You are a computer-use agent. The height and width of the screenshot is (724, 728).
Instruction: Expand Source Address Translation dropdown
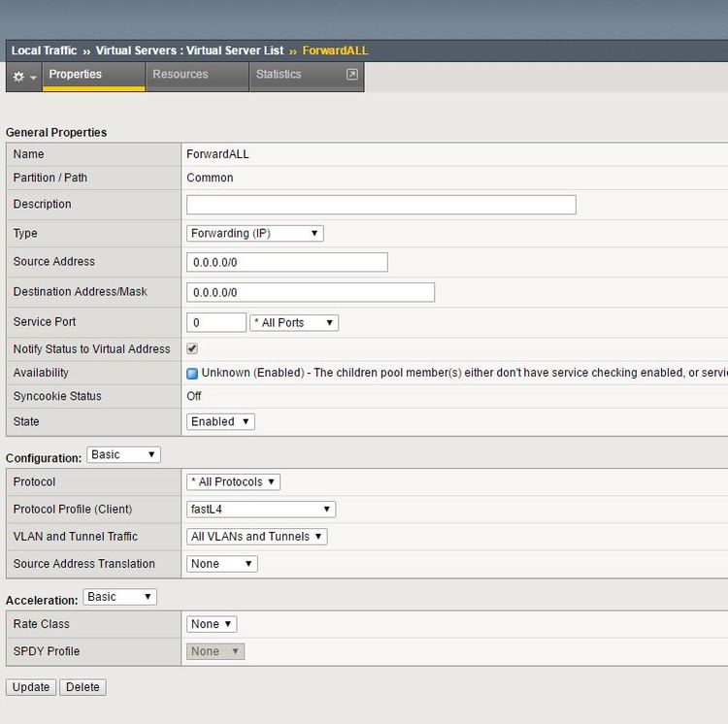click(221, 563)
